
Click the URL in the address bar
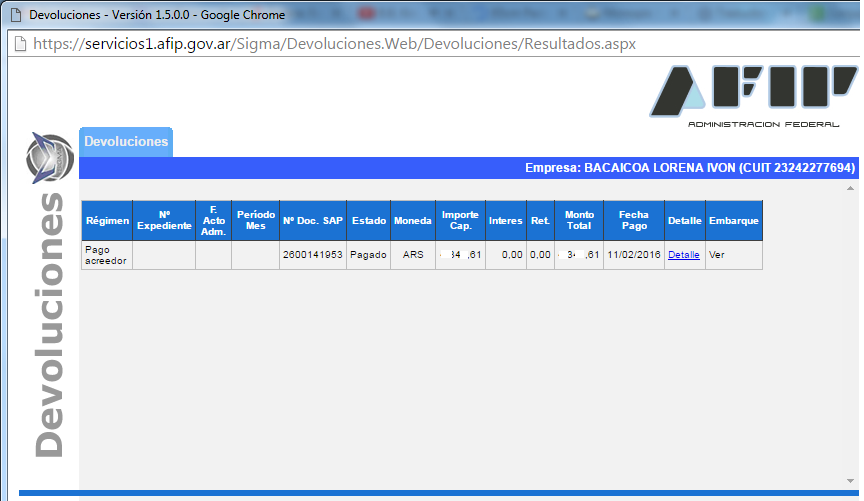click(334, 44)
